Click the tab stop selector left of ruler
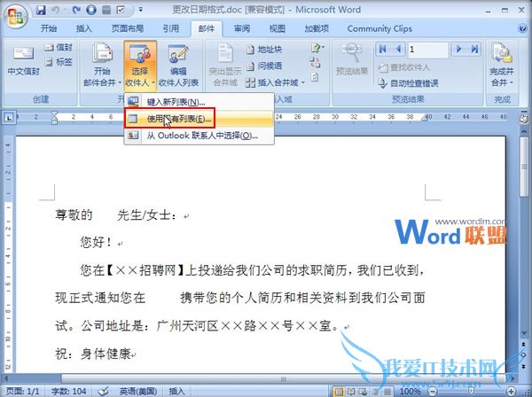The width and height of the screenshot is (532, 397). (x=9, y=118)
